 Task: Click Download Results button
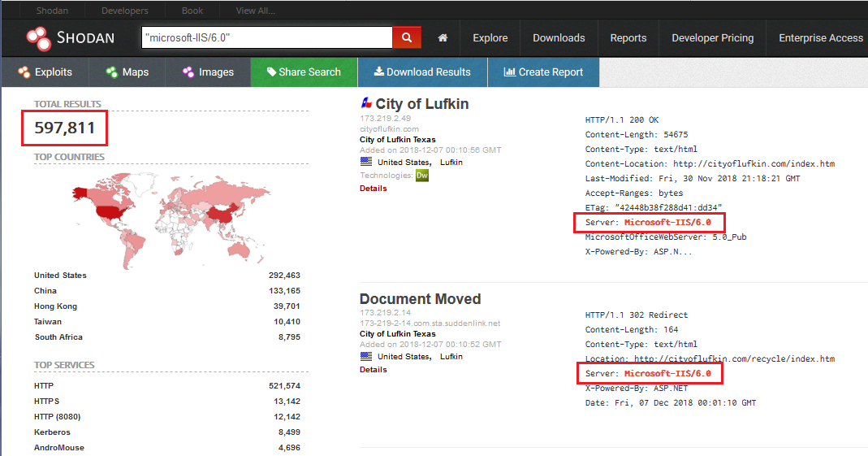(422, 72)
